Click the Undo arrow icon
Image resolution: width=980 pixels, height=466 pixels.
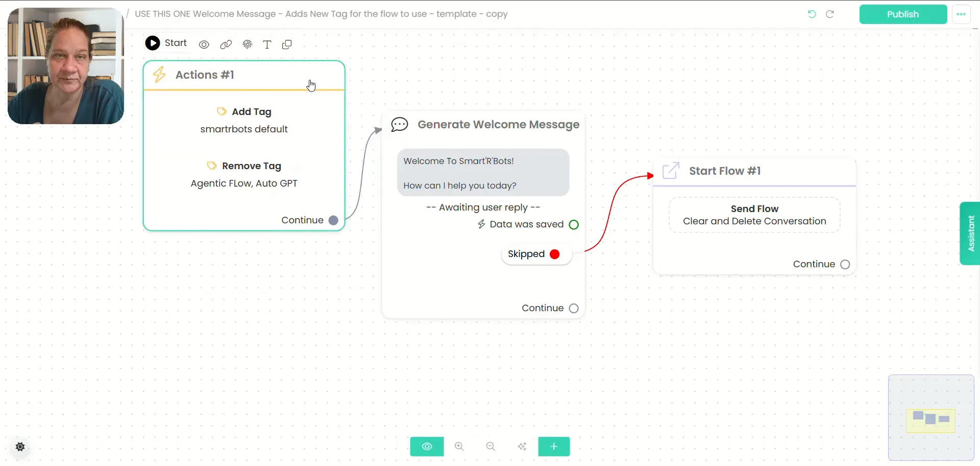click(812, 14)
